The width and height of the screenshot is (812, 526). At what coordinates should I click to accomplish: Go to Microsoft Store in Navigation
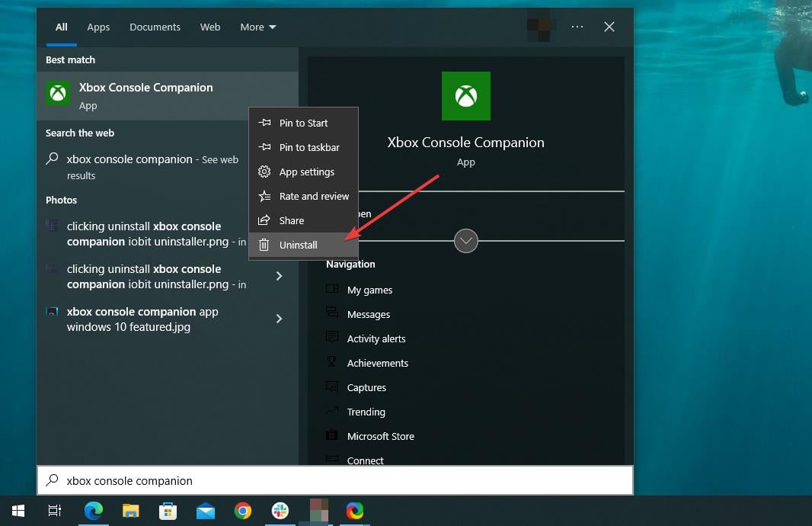(x=381, y=436)
